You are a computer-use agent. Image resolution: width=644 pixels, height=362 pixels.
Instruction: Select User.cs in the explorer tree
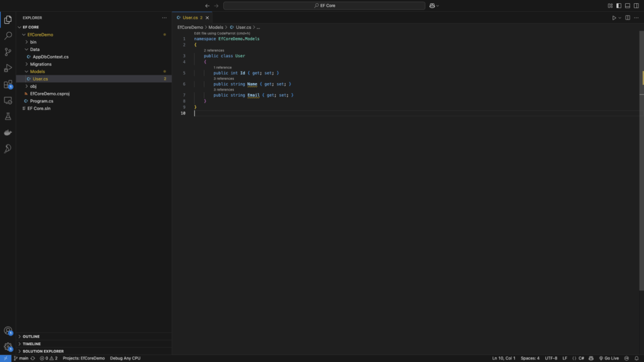click(40, 79)
